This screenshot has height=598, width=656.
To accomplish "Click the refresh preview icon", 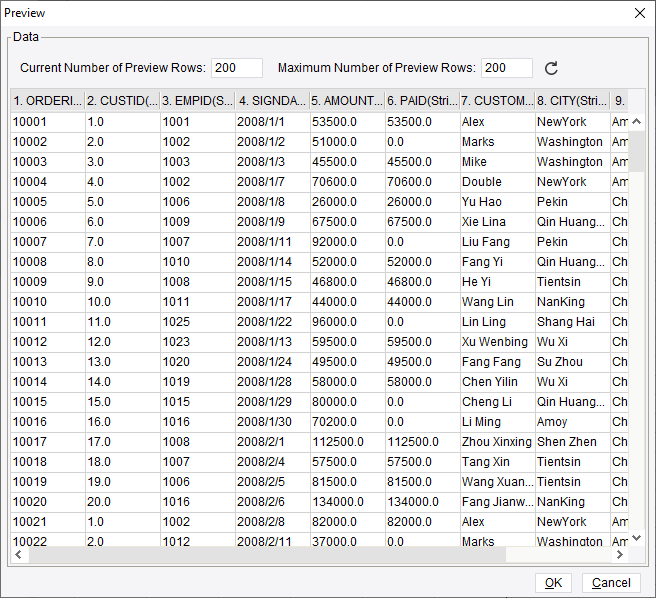I will pyautogui.click(x=551, y=68).
